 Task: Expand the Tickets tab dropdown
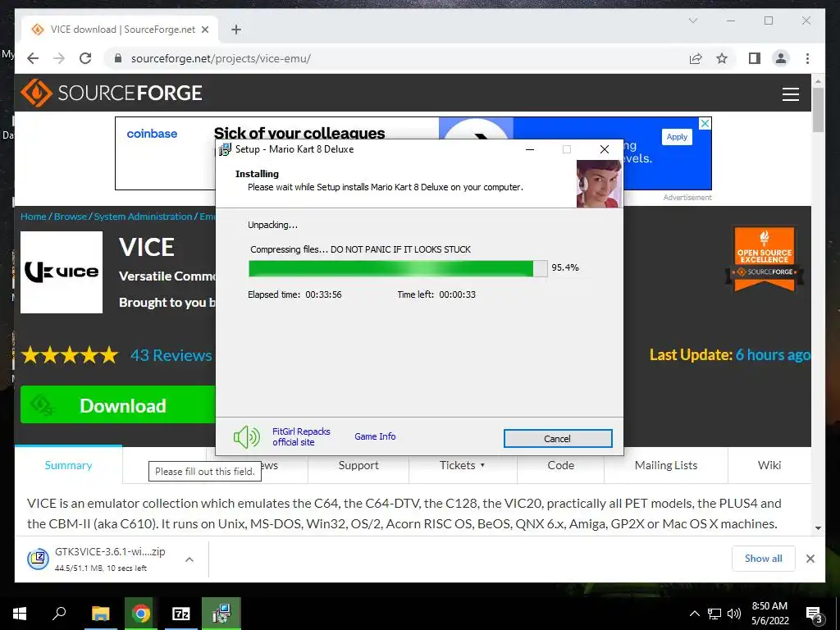point(463,465)
